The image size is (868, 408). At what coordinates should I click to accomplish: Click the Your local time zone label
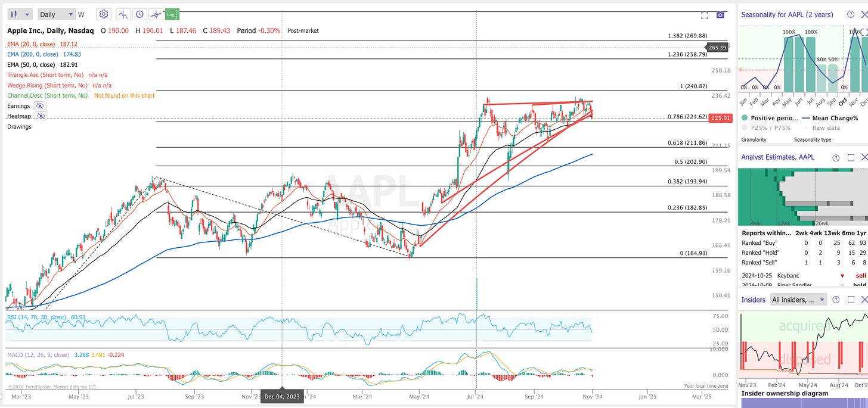click(706, 386)
